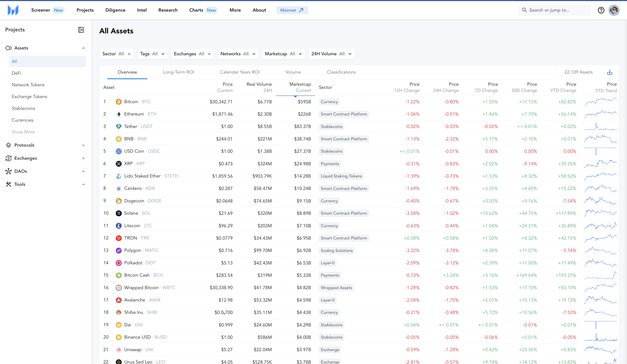Open the help question mark icon
The image size is (627, 364).
point(601,10)
